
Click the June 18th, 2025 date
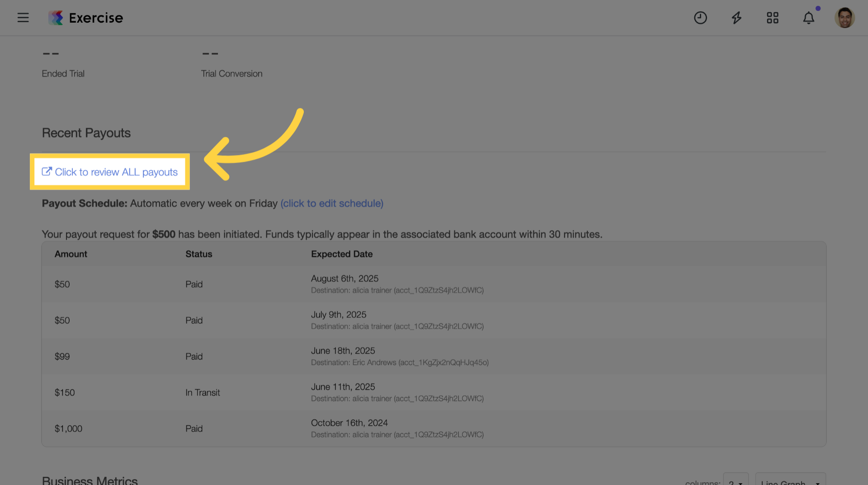tap(343, 351)
